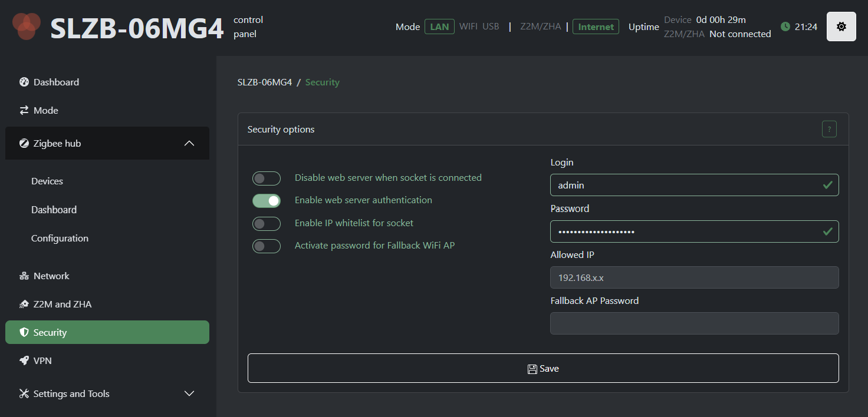Click the Network icon in sidebar

24,276
